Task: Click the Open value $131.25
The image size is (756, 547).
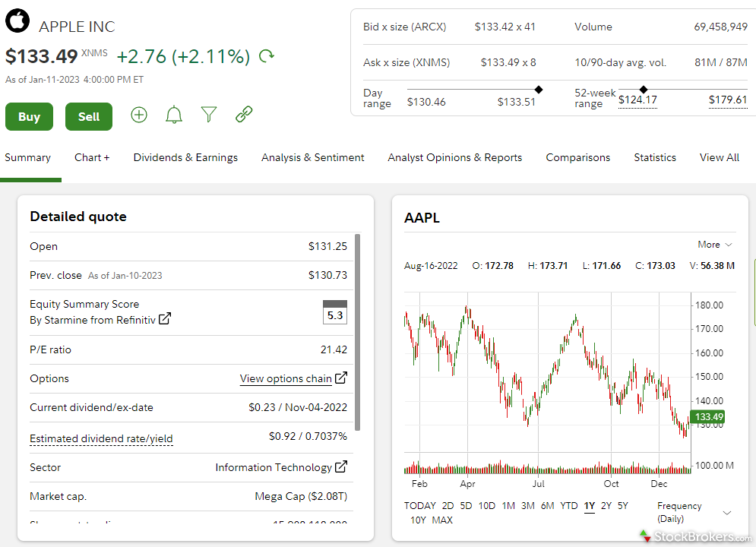Action: click(328, 246)
